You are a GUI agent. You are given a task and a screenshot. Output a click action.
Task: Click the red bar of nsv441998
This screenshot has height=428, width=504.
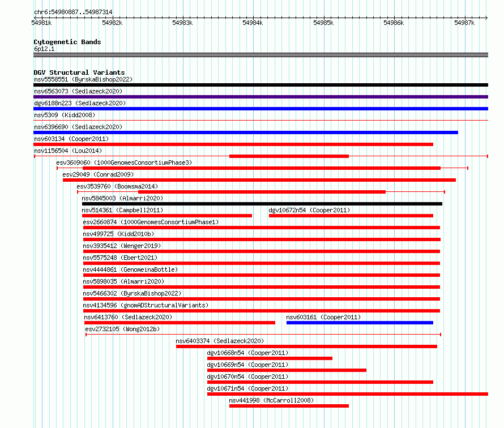pos(289,406)
